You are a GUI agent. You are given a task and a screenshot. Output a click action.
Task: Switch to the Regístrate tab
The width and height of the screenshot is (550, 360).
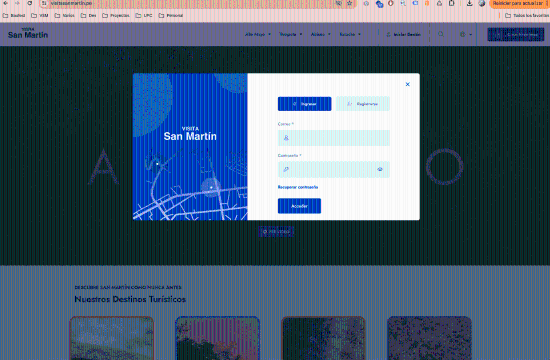coord(363,104)
